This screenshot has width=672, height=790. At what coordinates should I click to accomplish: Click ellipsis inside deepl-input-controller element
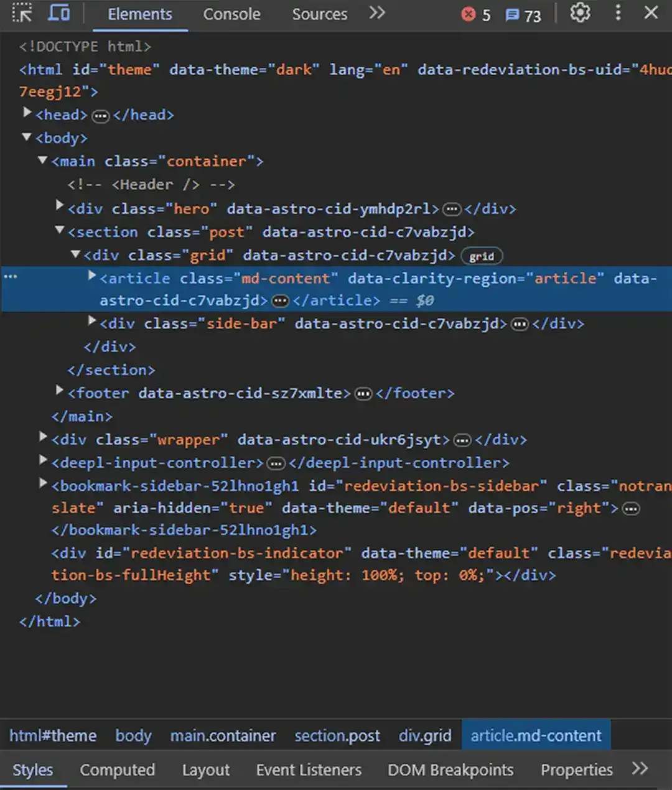pyautogui.click(x=276, y=463)
